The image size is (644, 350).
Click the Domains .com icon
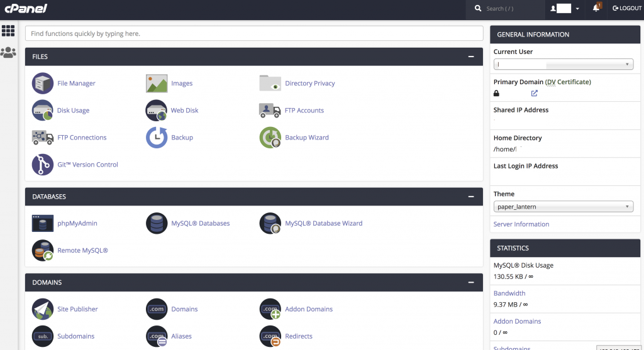pyautogui.click(x=157, y=309)
